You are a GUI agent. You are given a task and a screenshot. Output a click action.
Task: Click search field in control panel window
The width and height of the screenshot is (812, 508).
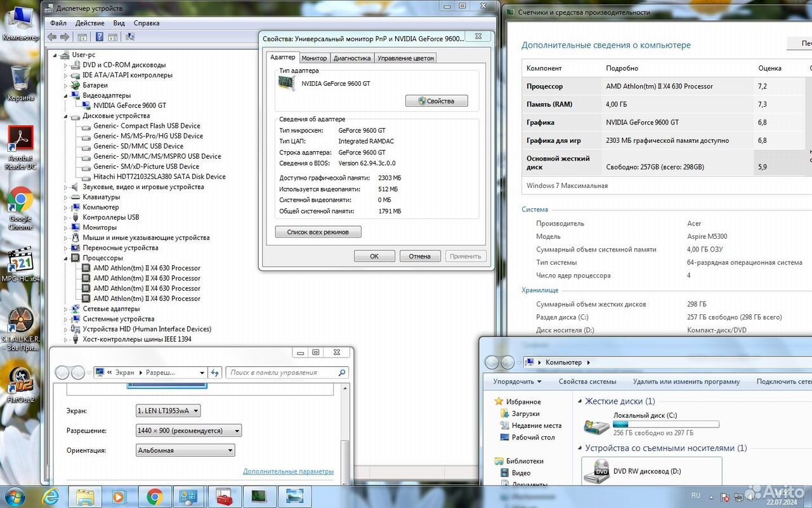[287, 373]
